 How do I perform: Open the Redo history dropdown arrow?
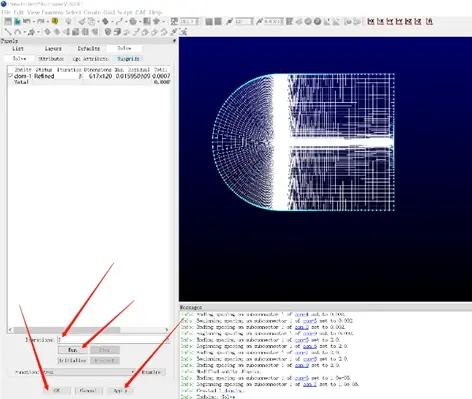coord(47,22)
